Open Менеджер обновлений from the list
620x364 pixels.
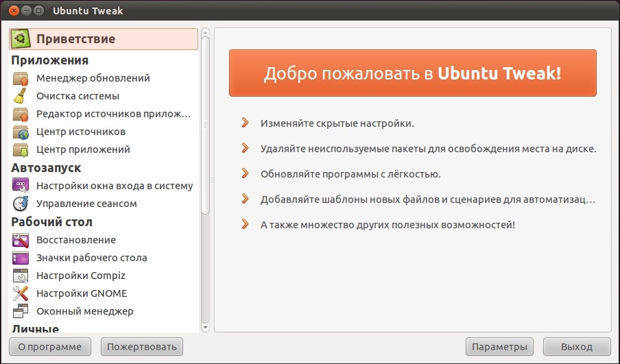(103, 78)
